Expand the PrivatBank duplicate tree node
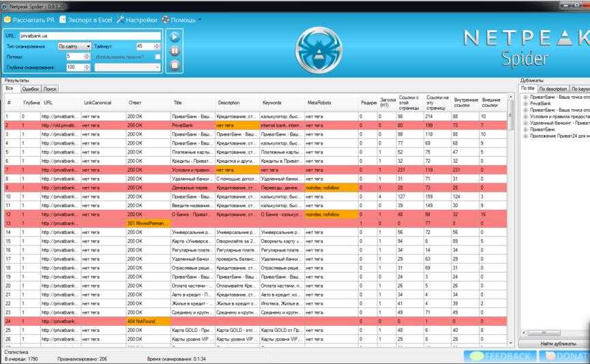This screenshot has height=364, width=590. click(x=525, y=104)
